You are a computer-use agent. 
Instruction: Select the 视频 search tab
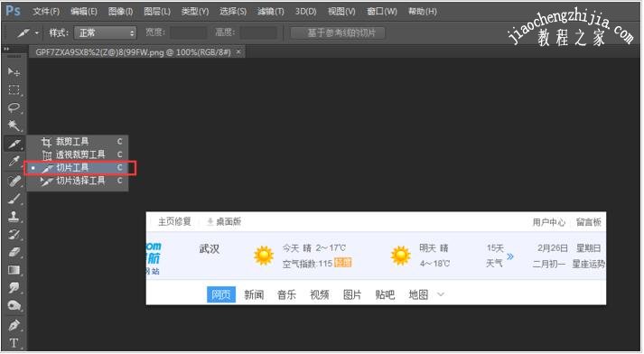tap(320, 295)
